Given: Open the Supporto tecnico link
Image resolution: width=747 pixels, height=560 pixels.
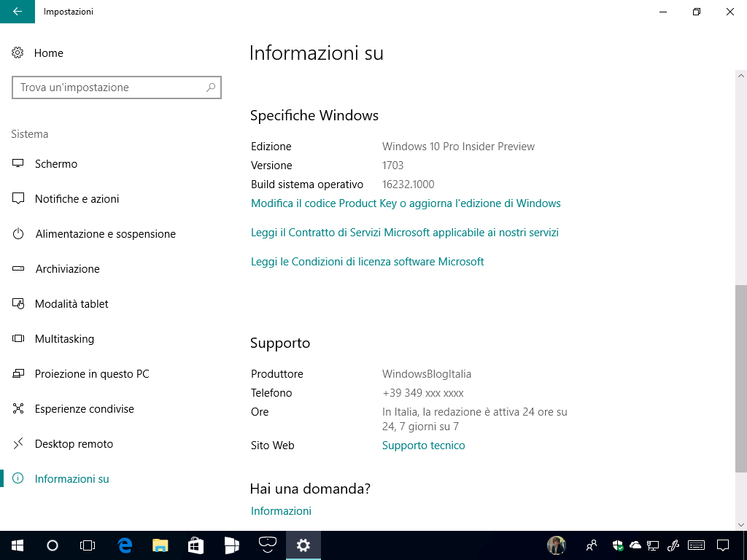Looking at the screenshot, I should [424, 446].
